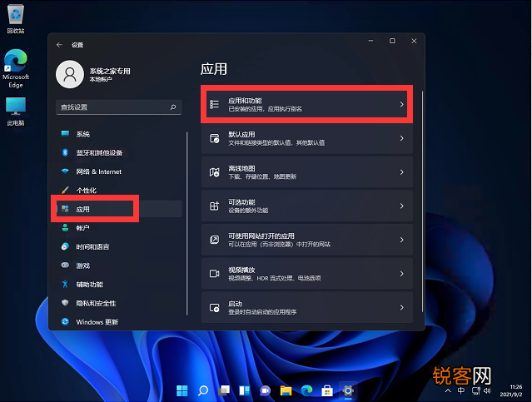The height and width of the screenshot is (402, 532).
Task: Open 默认应用 settings row
Action: point(306,138)
